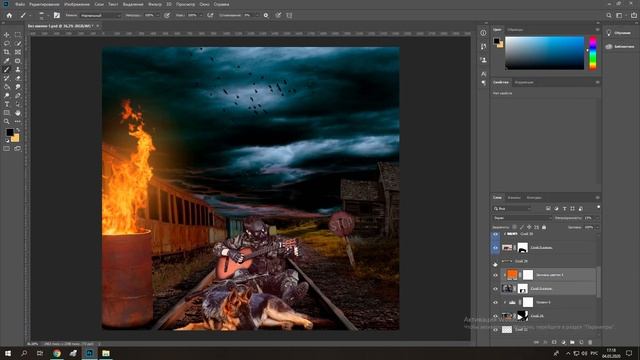The height and width of the screenshot is (360, 640).
Task: Open Edit Toolbar three-dots button
Action: click(18, 121)
